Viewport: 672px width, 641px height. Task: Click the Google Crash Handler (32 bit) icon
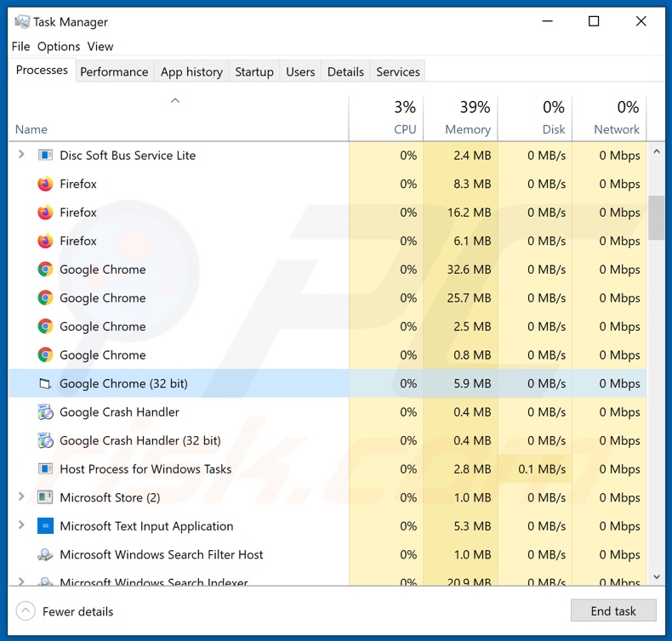(x=45, y=440)
